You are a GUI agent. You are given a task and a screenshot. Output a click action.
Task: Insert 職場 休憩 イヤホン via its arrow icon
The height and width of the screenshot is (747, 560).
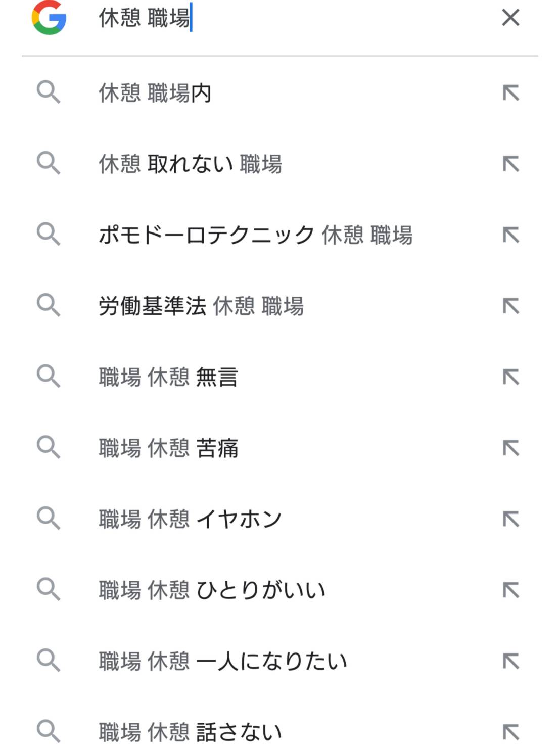point(510,519)
